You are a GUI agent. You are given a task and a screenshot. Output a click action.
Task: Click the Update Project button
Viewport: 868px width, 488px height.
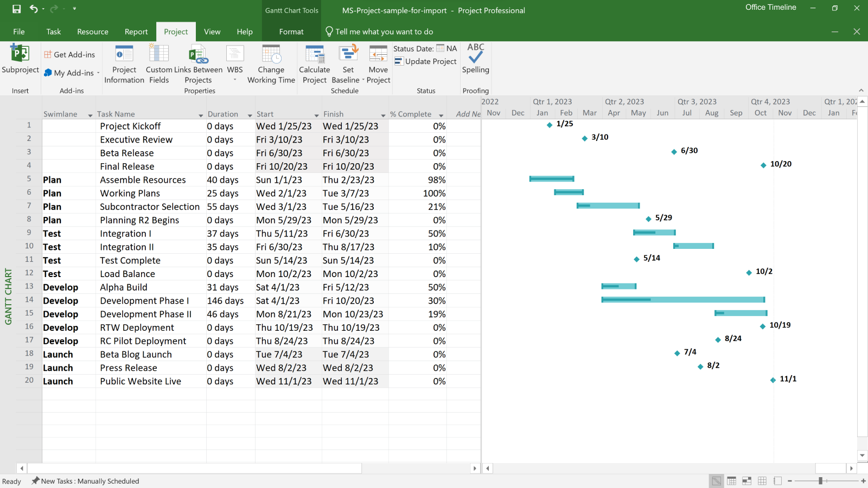(x=425, y=61)
